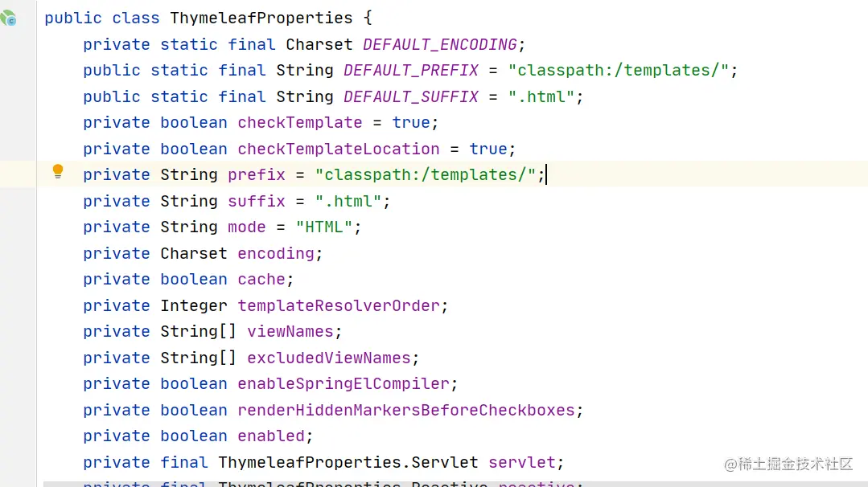Click String[] type on the excludedViewNames line
This screenshot has height=487, width=868.
coord(199,358)
